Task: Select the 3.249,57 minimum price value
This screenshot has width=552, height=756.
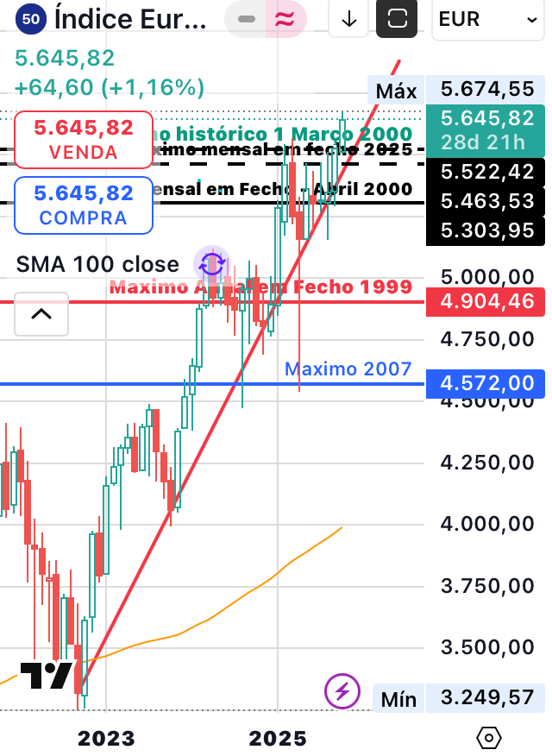Action: point(487,697)
